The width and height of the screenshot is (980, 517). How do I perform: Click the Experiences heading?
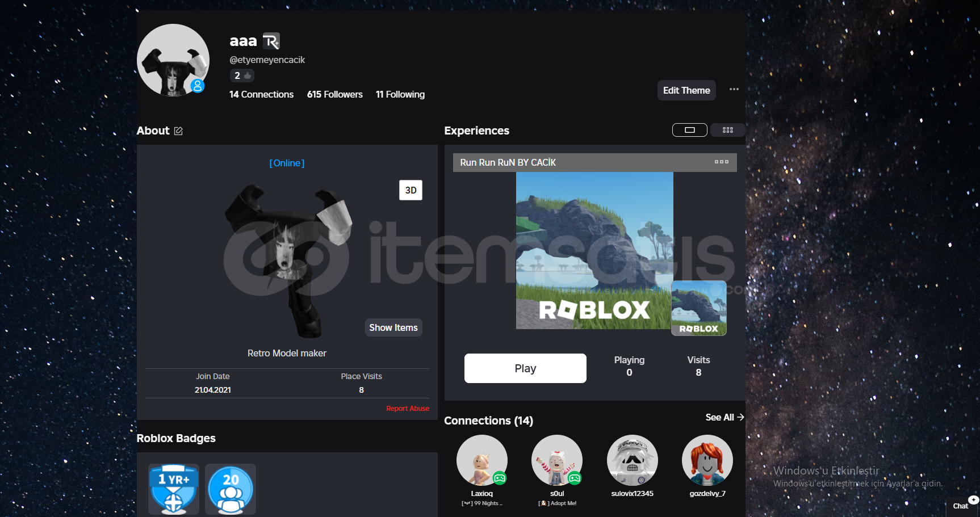[x=476, y=131]
